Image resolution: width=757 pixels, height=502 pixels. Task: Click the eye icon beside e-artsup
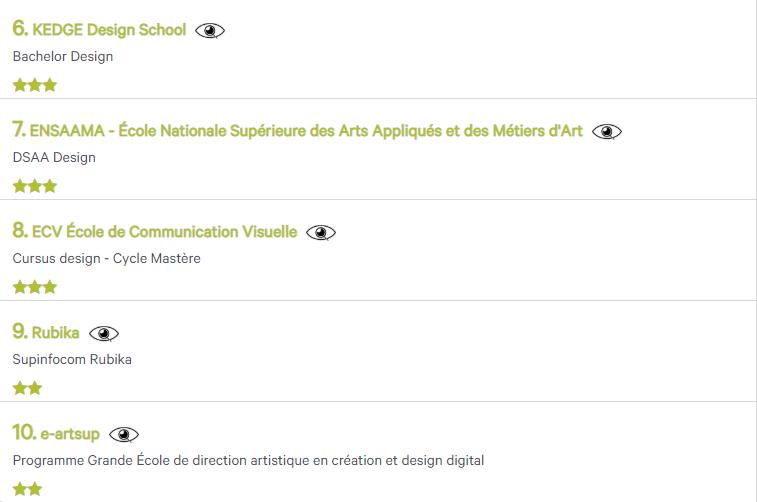(124, 434)
